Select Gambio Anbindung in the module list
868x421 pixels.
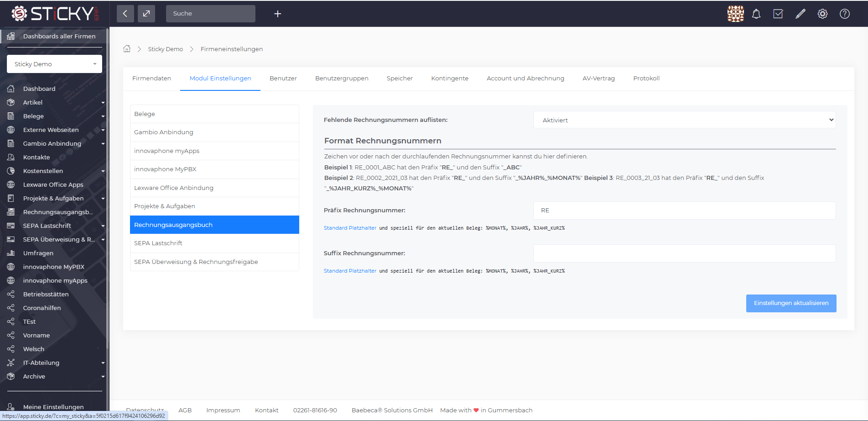[x=214, y=132]
